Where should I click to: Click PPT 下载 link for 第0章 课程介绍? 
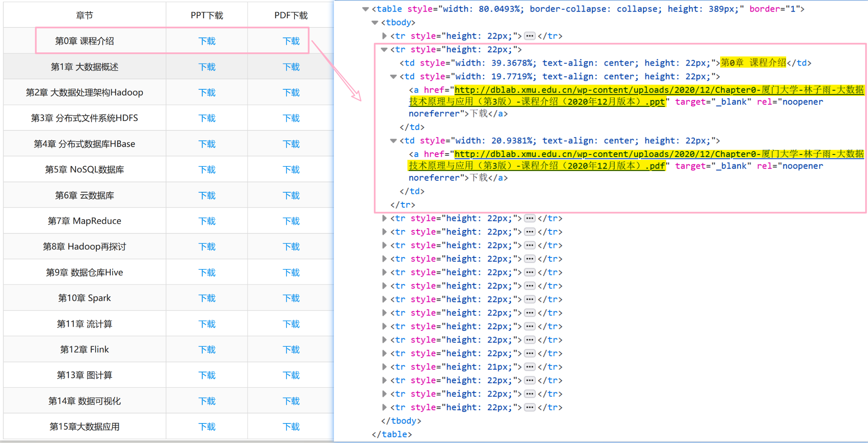pos(206,41)
